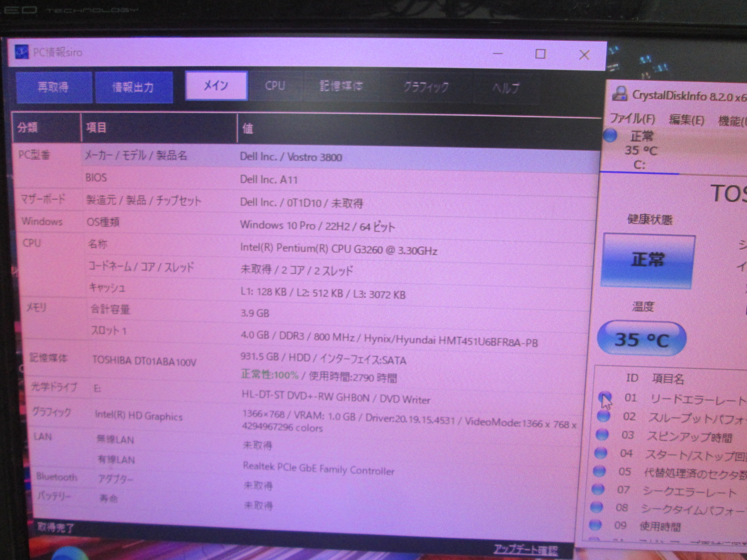Select the blue health orb above drive C:

pyautogui.click(x=610, y=136)
